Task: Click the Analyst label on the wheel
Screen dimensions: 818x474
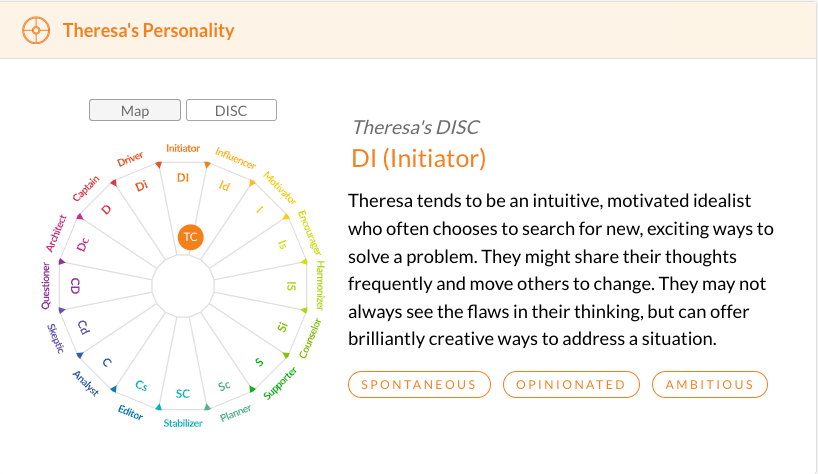Action: (x=85, y=383)
